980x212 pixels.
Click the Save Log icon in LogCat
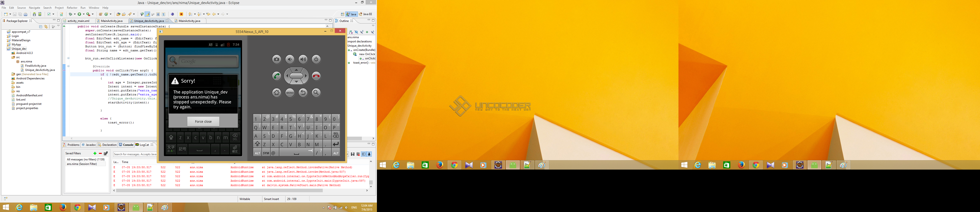coord(353,154)
